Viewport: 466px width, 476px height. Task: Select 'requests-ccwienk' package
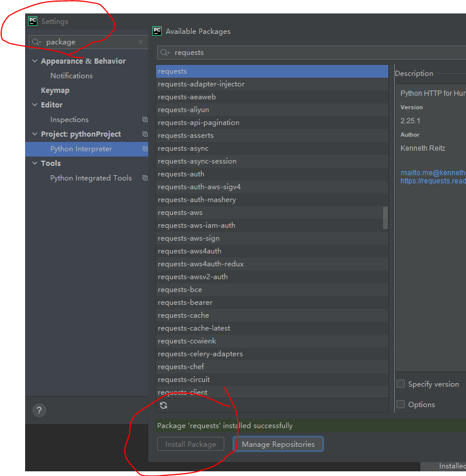point(272,341)
